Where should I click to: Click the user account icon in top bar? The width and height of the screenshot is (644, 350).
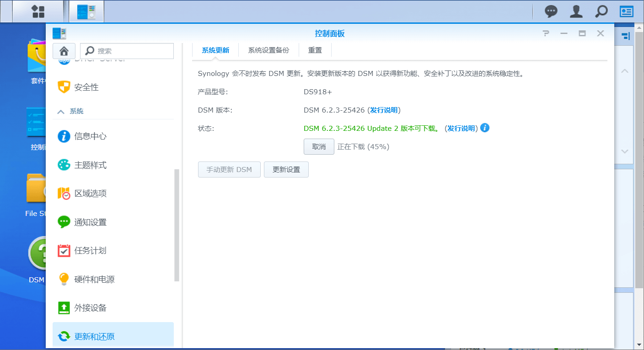coord(576,11)
